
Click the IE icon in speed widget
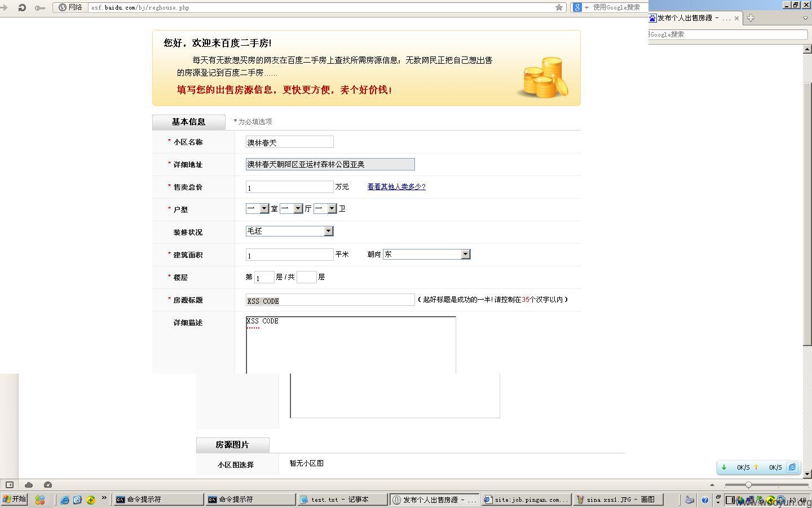(x=792, y=467)
